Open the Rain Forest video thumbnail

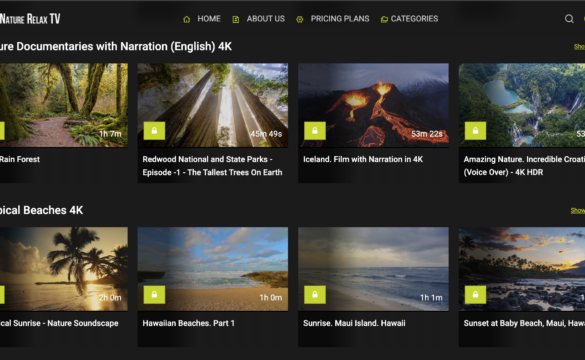[64, 105]
